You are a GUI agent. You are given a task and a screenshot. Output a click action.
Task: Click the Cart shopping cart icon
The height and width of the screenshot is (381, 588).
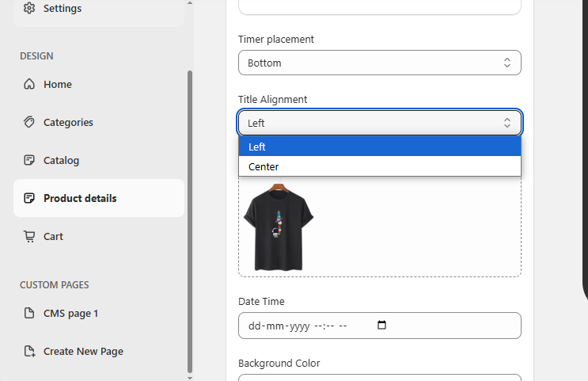[x=29, y=237]
